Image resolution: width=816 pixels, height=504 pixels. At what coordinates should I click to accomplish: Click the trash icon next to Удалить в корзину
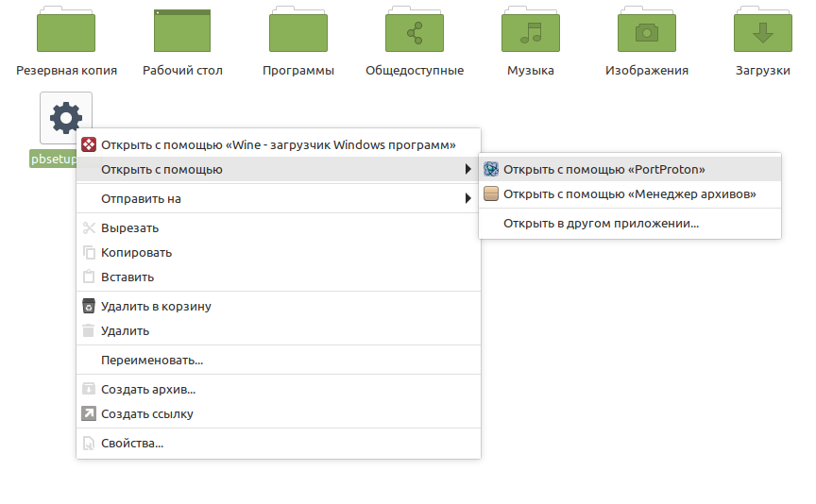tap(89, 306)
